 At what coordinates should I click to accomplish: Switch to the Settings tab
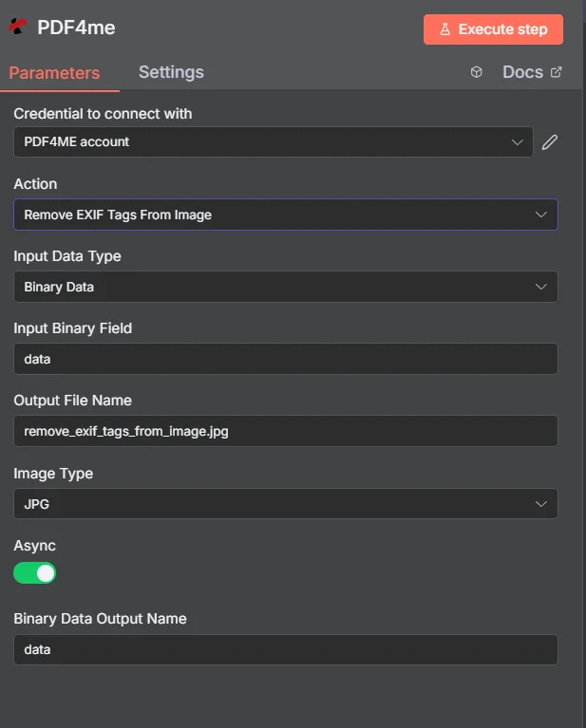point(171,72)
